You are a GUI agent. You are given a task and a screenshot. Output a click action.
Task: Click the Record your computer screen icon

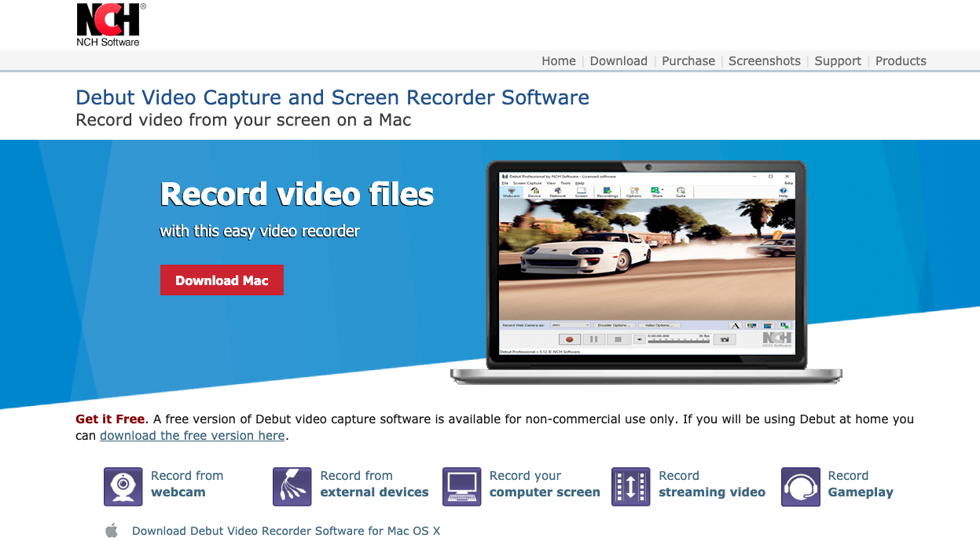461,486
